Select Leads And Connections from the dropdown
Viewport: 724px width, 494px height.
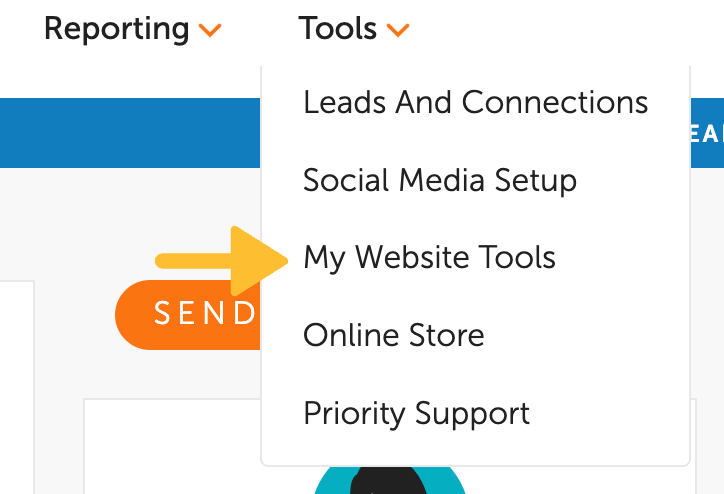(475, 102)
